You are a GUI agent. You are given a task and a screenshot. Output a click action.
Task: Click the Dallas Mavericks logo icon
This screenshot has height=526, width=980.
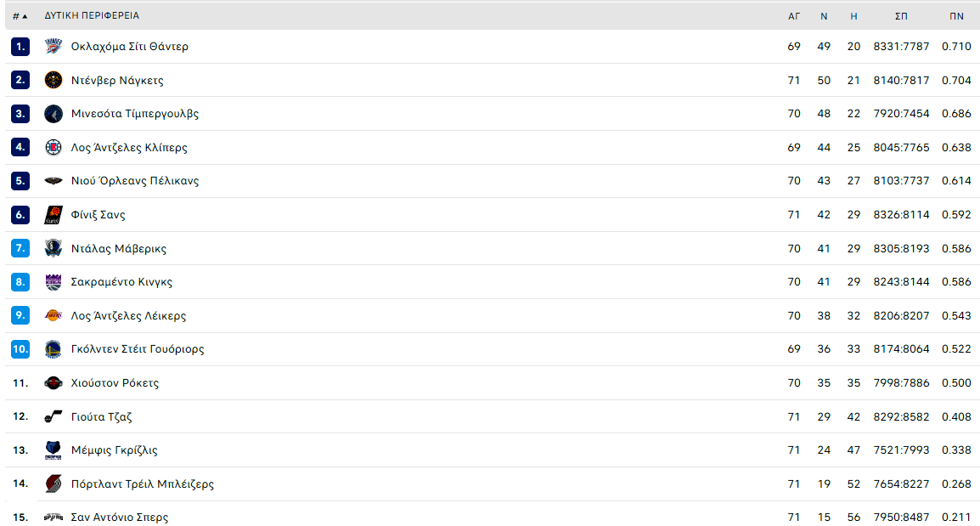pos(54,248)
